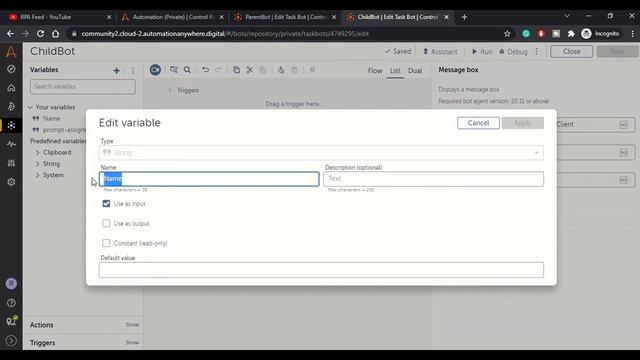
Task: Click the record button in toolbar
Action: click(155, 70)
